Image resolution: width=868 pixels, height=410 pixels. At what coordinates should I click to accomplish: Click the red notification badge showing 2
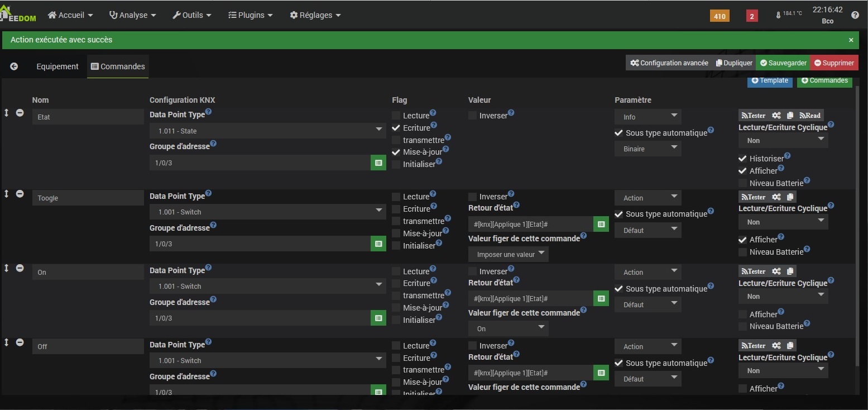pyautogui.click(x=751, y=16)
